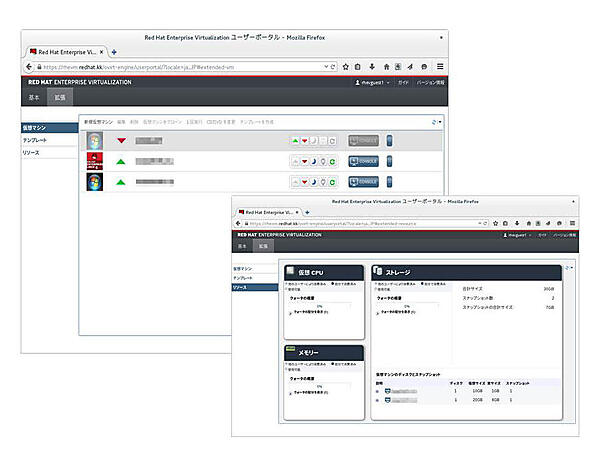Switch to 基本 tab in resources window

(242, 246)
